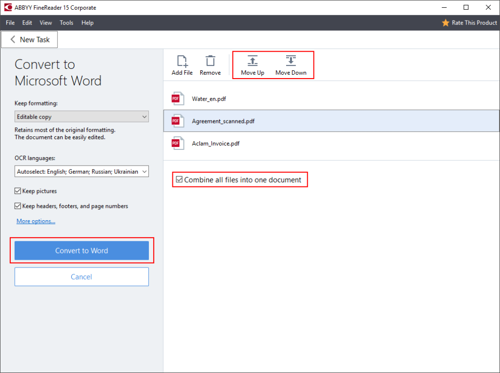Click PDF icon of Water_en.pdf
Image resolution: width=500 pixels, height=373 pixels.
point(177,99)
